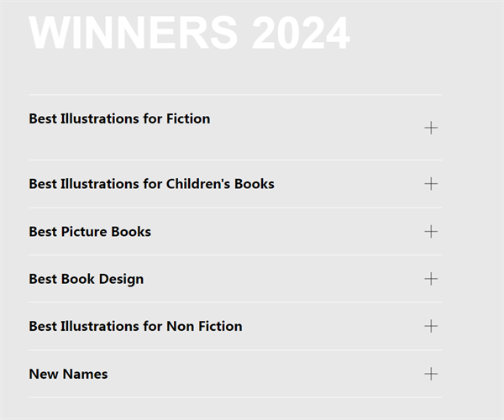Image resolution: width=504 pixels, height=420 pixels.
Task: Click the plus icon for Non Fiction illustrations
Action: (x=431, y=326)
